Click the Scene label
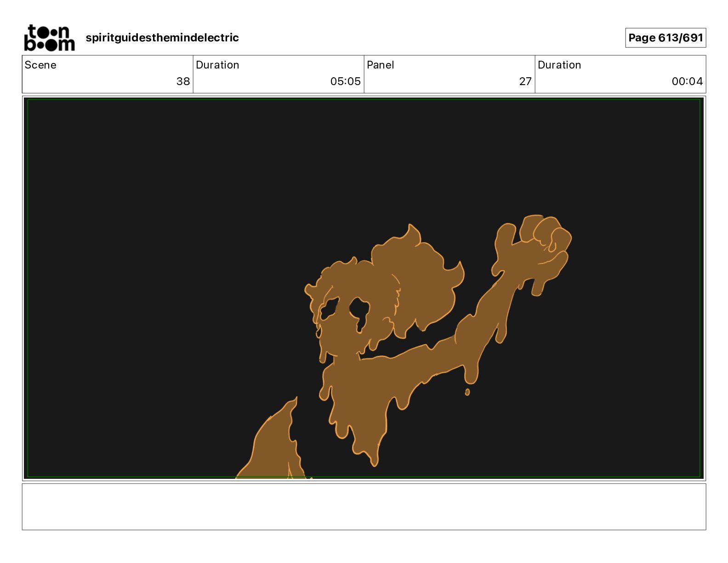This screenshot has height=563, width=728. pos(40,65)
